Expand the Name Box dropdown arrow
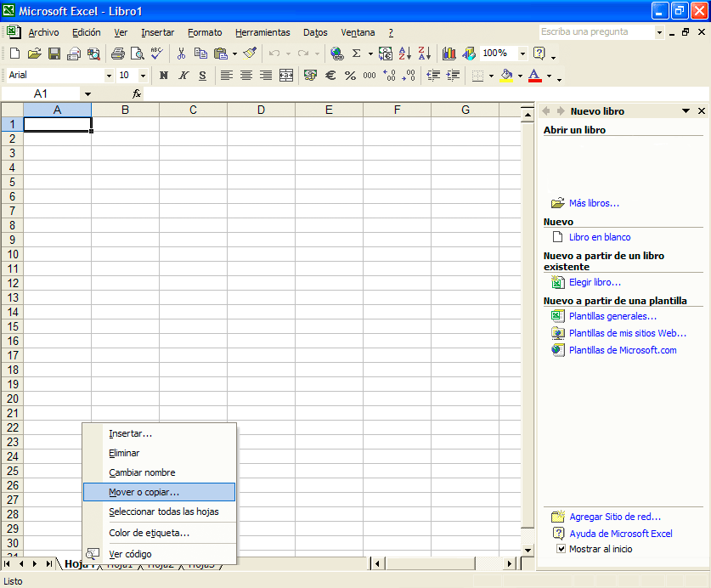Viewport: 711px width, 588px height. [87, 94]
